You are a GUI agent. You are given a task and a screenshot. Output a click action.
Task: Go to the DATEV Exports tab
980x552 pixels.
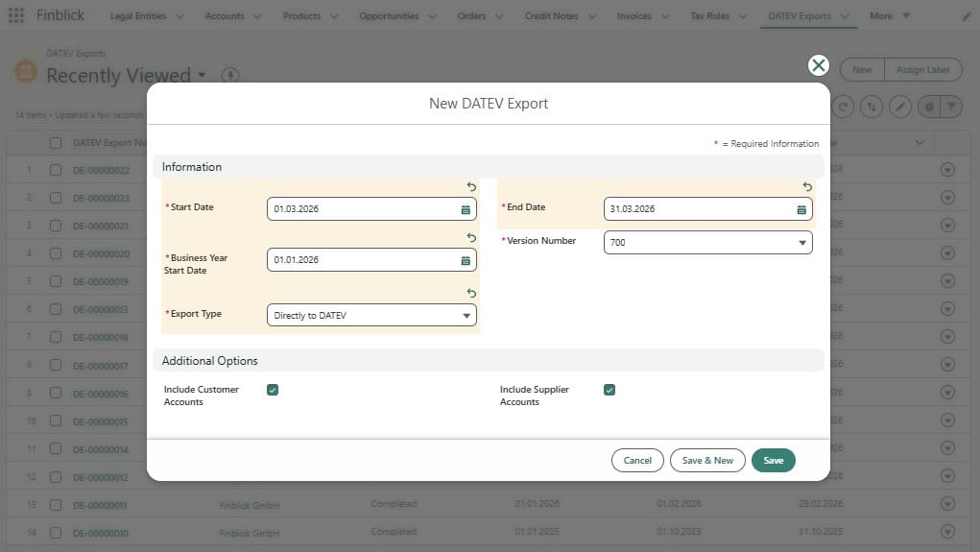point(800,16)
